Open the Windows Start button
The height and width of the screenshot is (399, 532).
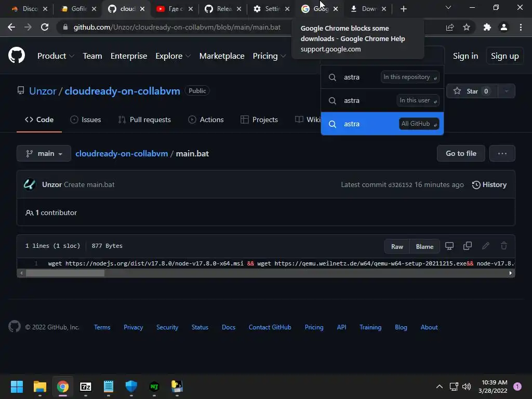pyautogui.click(x=17, y=387)
